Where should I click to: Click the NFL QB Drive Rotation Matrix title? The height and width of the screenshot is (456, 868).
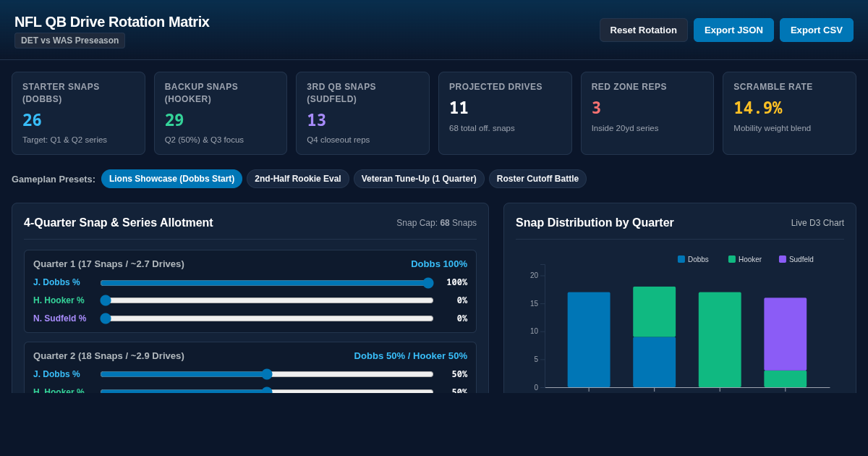point(112,22)
